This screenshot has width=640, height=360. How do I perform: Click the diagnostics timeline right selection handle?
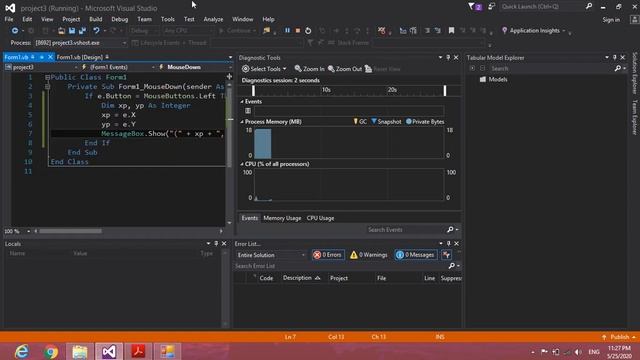point(445,90)
